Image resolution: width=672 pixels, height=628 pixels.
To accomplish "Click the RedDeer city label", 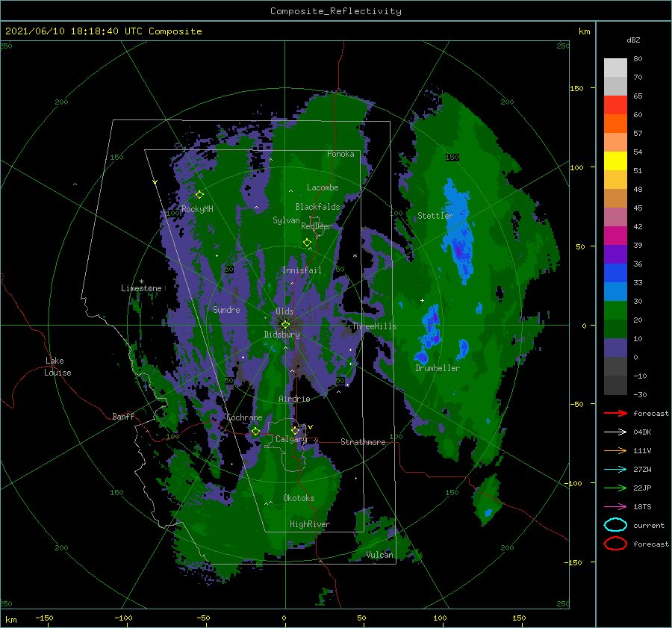I will tap(317, 226).
